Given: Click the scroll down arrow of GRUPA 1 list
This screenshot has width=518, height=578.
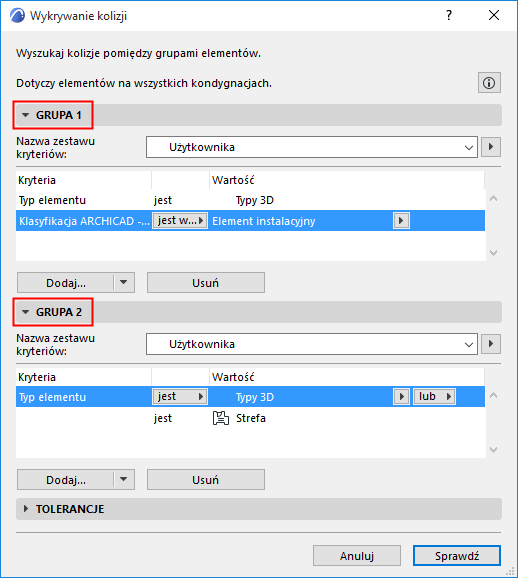Looking at the screenshot, I should click(494, 253).
